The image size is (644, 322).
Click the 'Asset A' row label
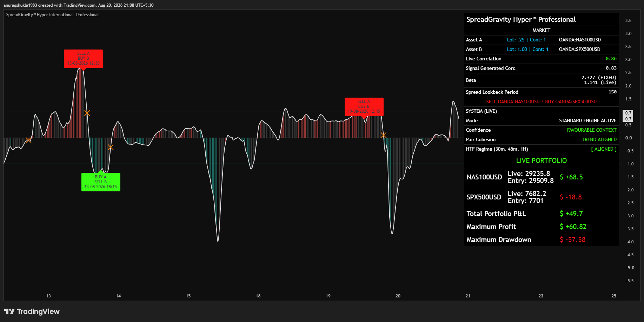coord(474,40)
